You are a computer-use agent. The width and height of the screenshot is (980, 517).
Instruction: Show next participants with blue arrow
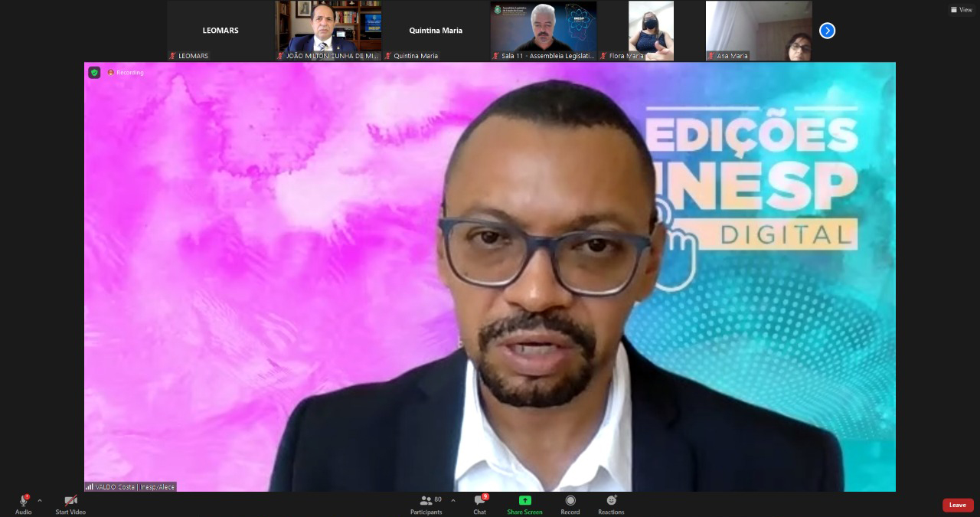tap(827, 31)
